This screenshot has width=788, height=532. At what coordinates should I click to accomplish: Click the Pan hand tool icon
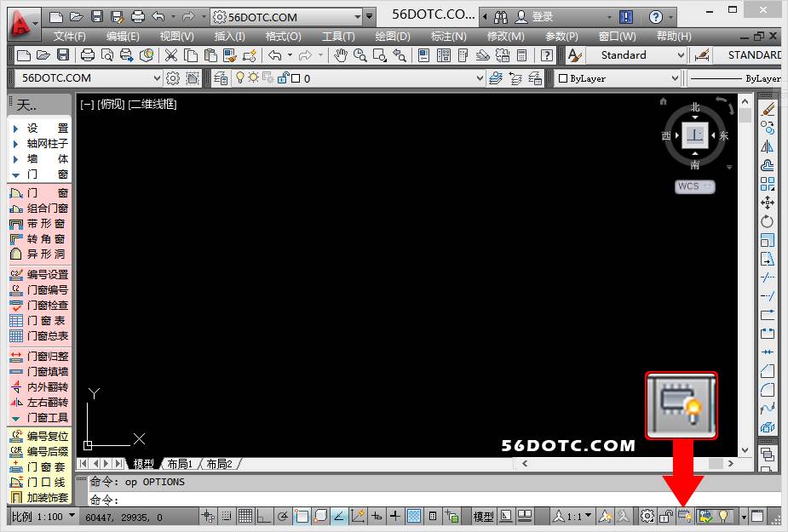point(341,55)
